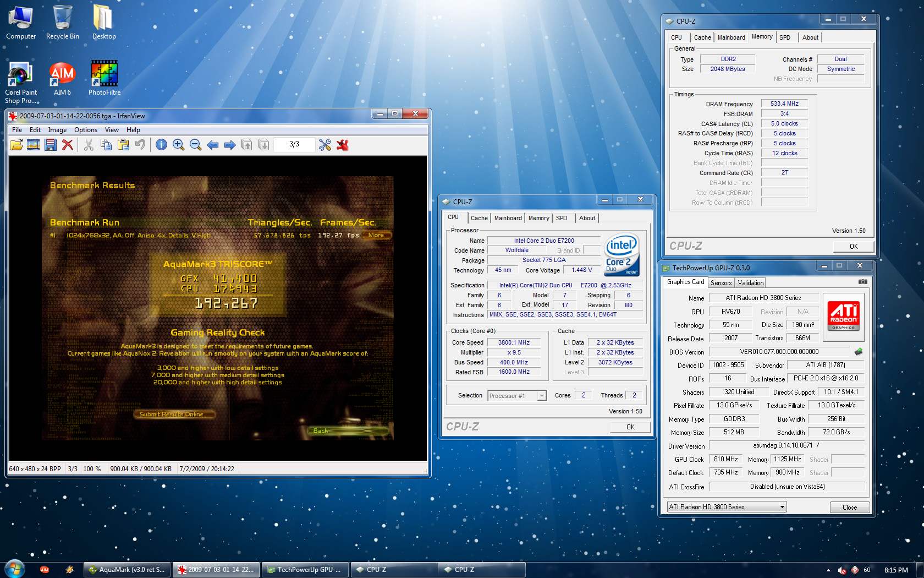Select SPD tab in top CPU-Z window

[x=785, y=37]
